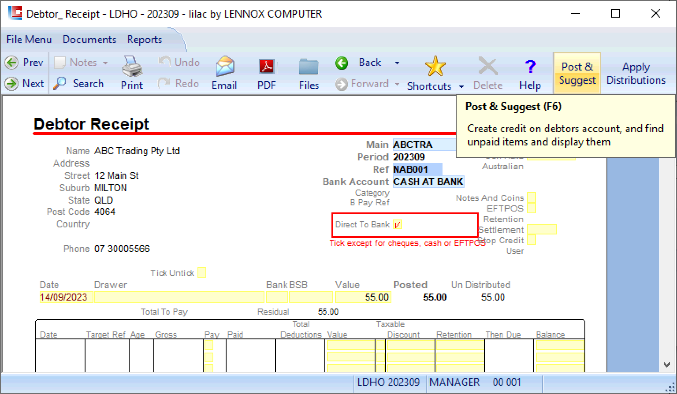
Task: Export using the PDF icon
Action: (x=266, y=66)
